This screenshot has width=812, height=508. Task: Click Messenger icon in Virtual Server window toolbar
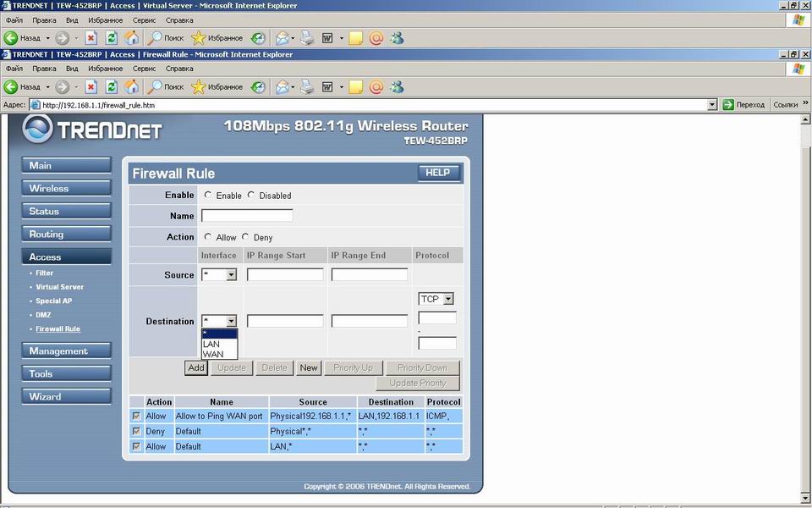[x=398, y=38]
